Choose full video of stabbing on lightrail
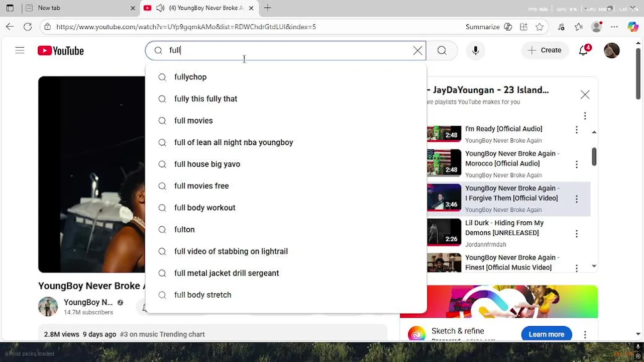The height and width of the screenshot is (362, 644). coord(286,251)
